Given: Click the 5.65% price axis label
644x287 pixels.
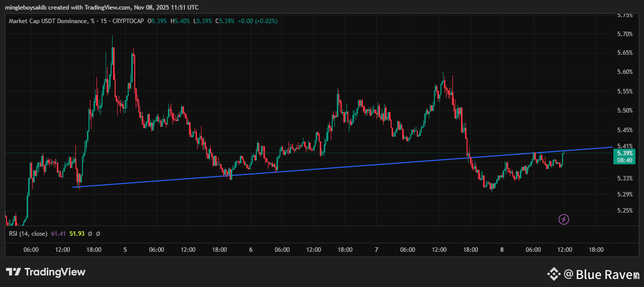Looking at the screenshot, I should [x=624, y=53].
